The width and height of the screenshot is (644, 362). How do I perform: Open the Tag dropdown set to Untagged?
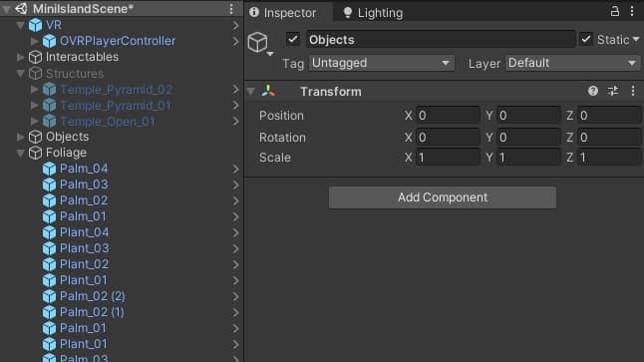pos(382,63)
